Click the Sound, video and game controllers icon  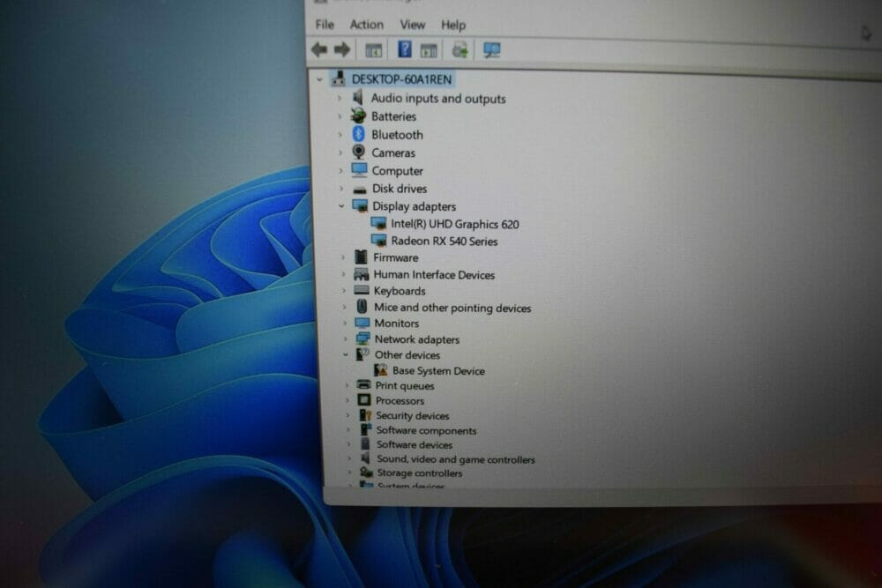(366, 458)
